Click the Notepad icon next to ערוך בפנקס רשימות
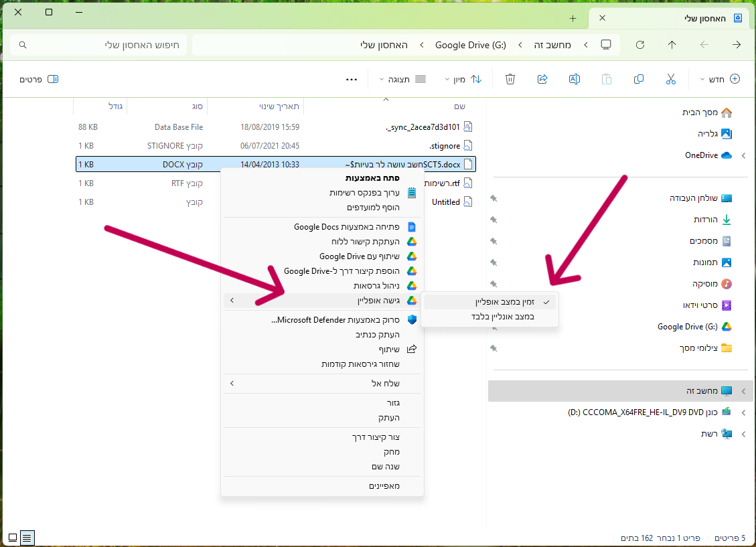756x547 pixels. coord(411,193)
